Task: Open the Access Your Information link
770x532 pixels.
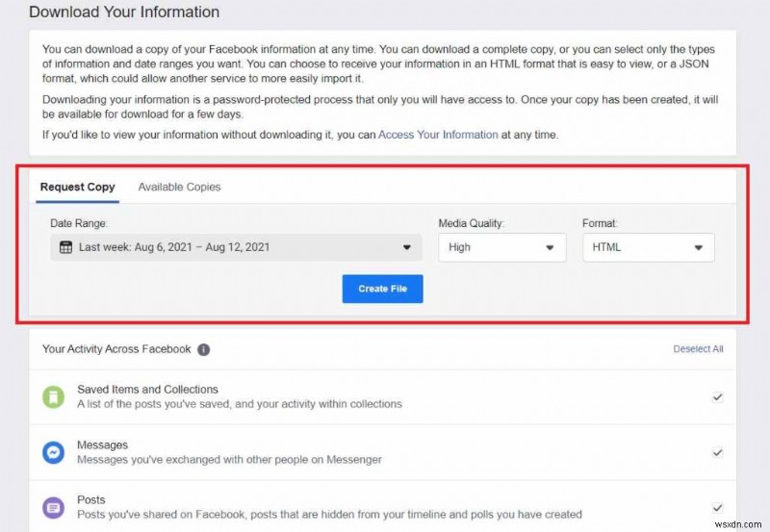Action: point(438,135)
